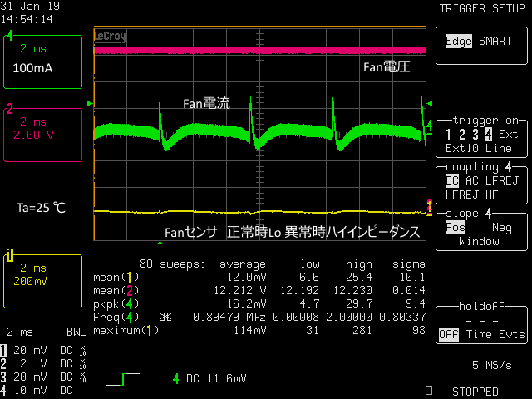This screenshot has width=532, height=399.
Task: Click the Fanセンサ annotation text
Action: pyautogui.click(x=190, y=233)
